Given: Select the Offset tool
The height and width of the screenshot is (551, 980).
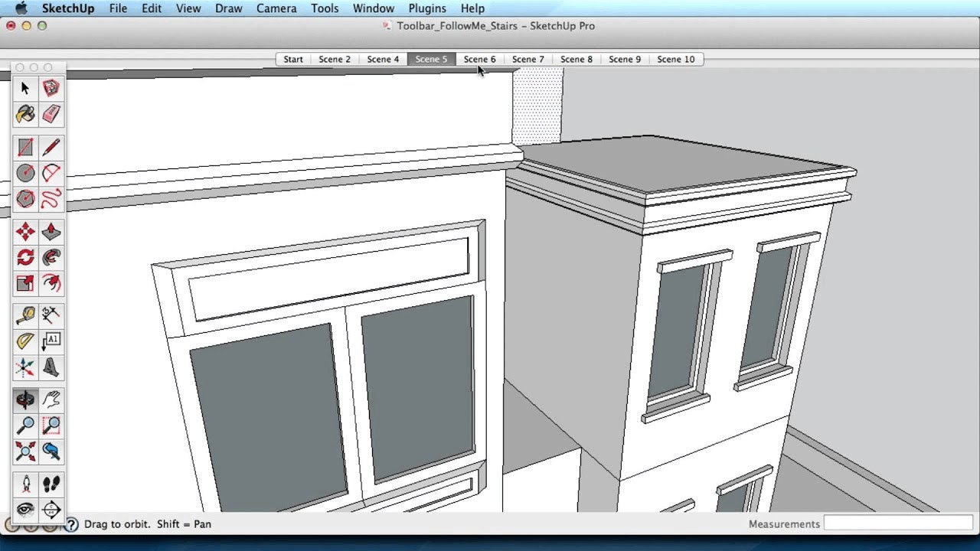Looking at the screenshot, I should [x=51, y=284].
